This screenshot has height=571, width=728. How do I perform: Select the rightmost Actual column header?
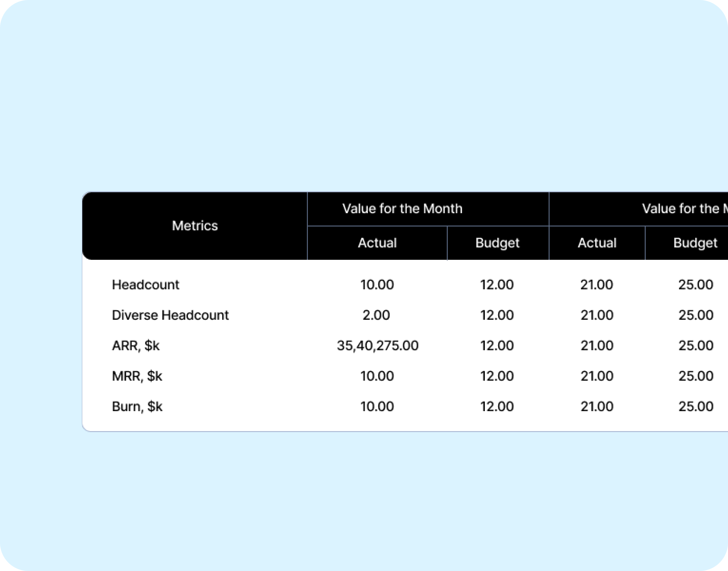(597, 243)
